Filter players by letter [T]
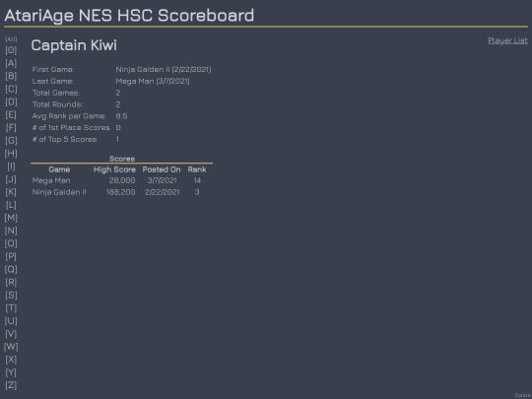The width and height of the screenshot is (532, 399). (x=11, y=308)
